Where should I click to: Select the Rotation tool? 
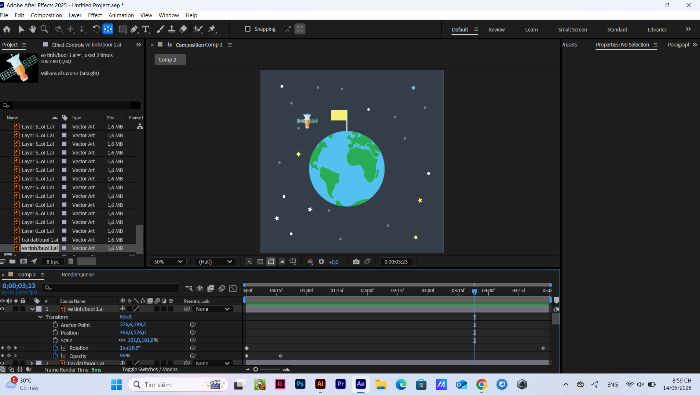(x=96, y=29)
